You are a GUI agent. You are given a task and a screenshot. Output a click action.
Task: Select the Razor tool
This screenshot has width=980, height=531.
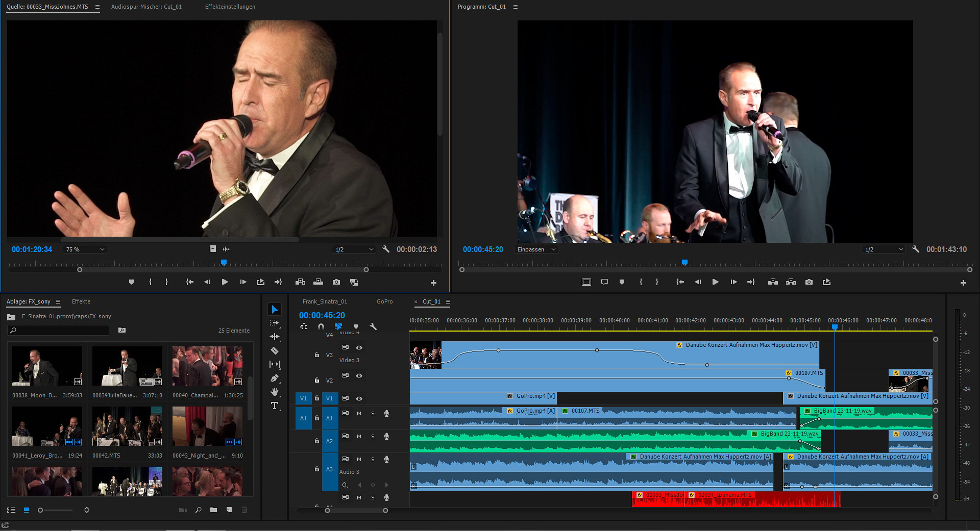point(275,350)
